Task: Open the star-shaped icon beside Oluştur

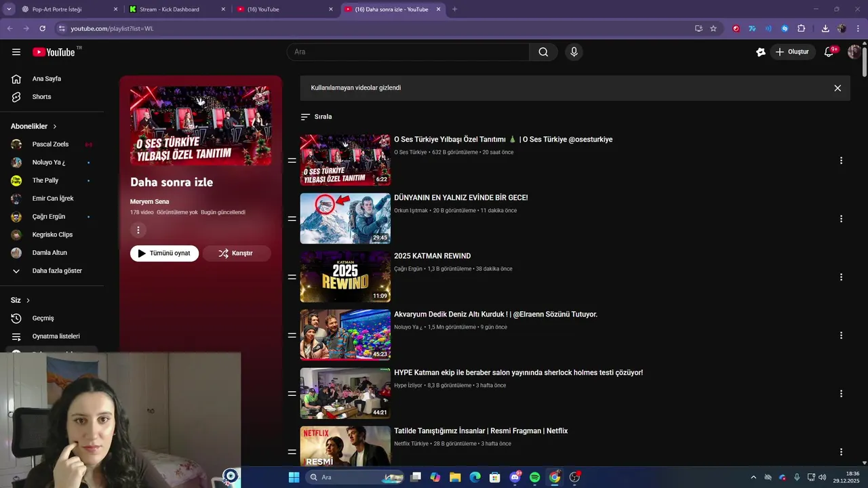Action: click(761, 52)
